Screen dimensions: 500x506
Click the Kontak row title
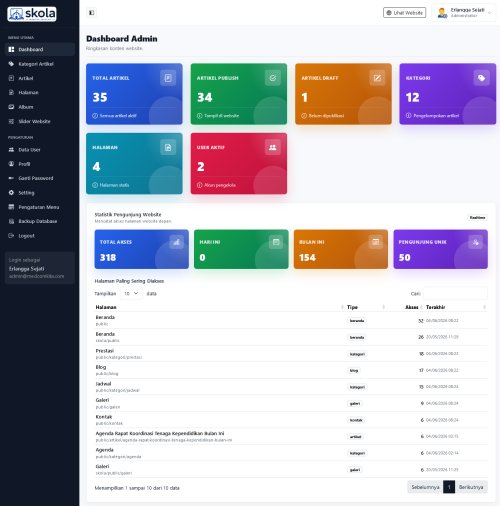104,417
